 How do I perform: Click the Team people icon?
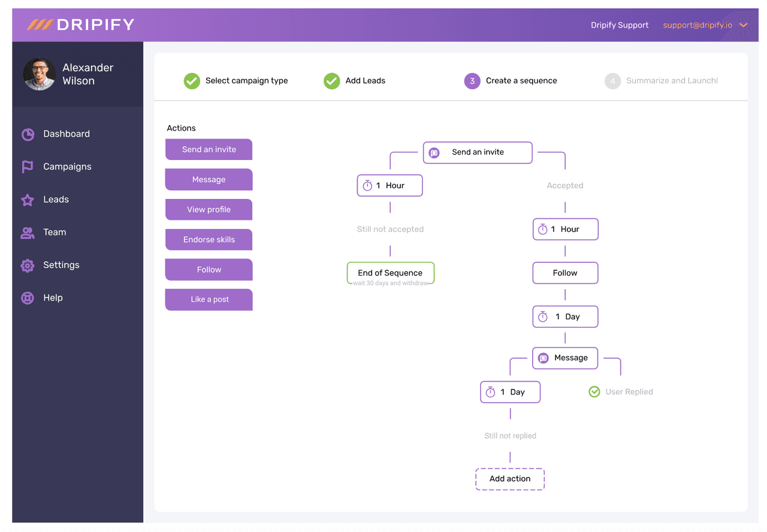[28, 232]
